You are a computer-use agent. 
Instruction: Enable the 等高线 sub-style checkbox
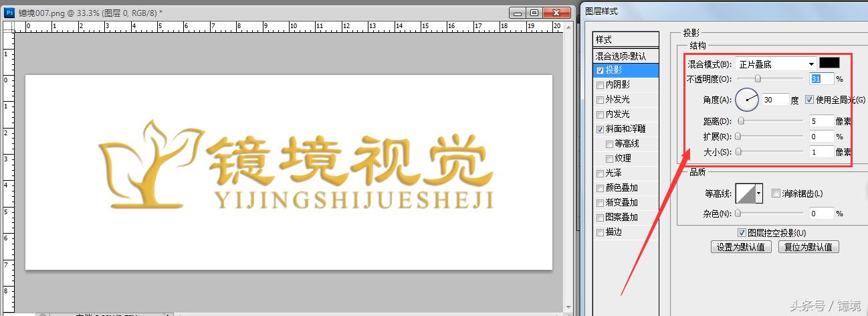point(609,144)
